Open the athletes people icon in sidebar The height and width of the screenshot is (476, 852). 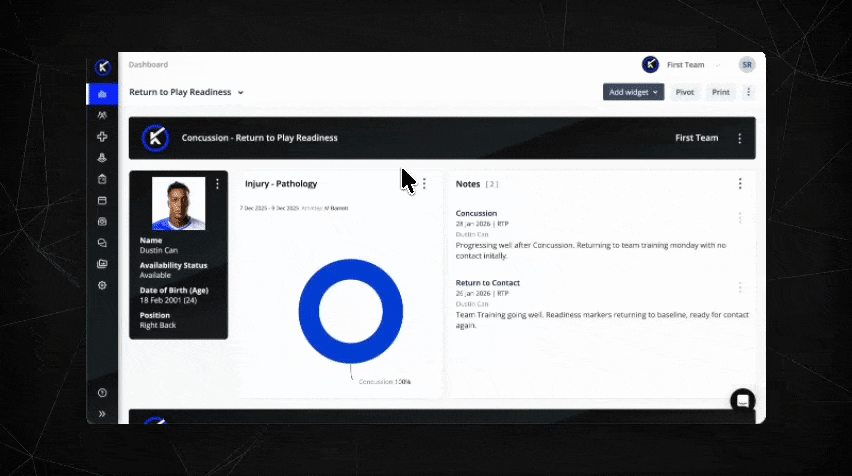tap(102, 116)
